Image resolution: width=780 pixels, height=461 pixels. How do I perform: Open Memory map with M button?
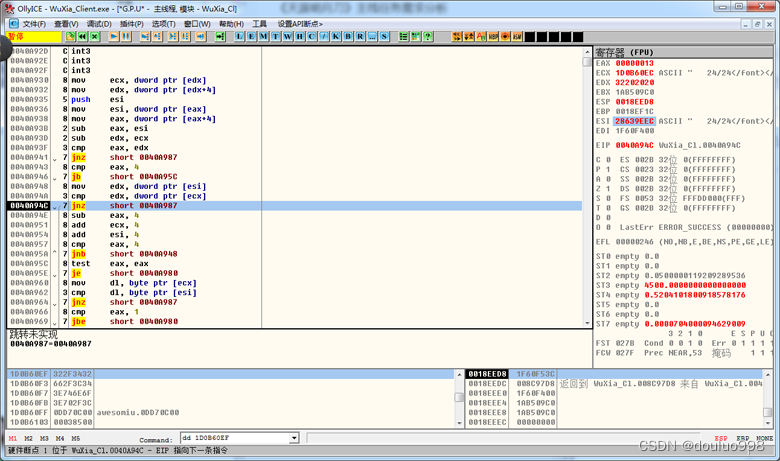(x=264, y=36)
